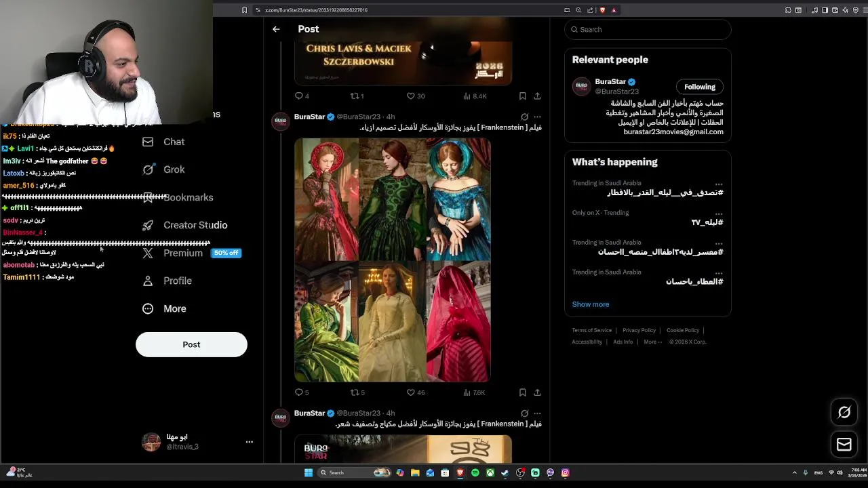Reply to the top post with 4 replies

(x=302, y=96)
